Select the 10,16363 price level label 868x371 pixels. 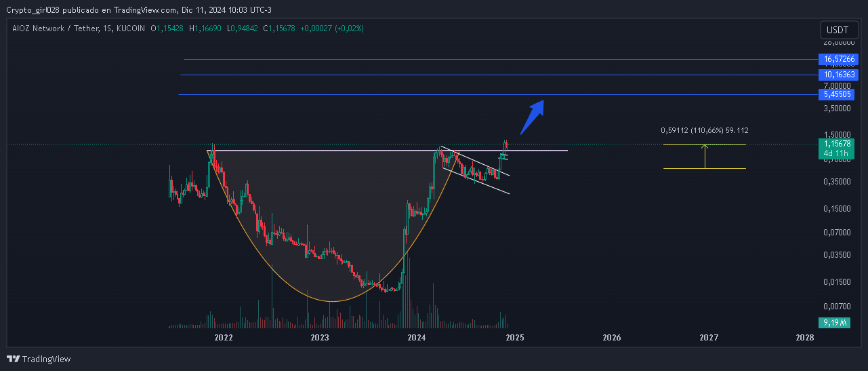tap(838, 75)
